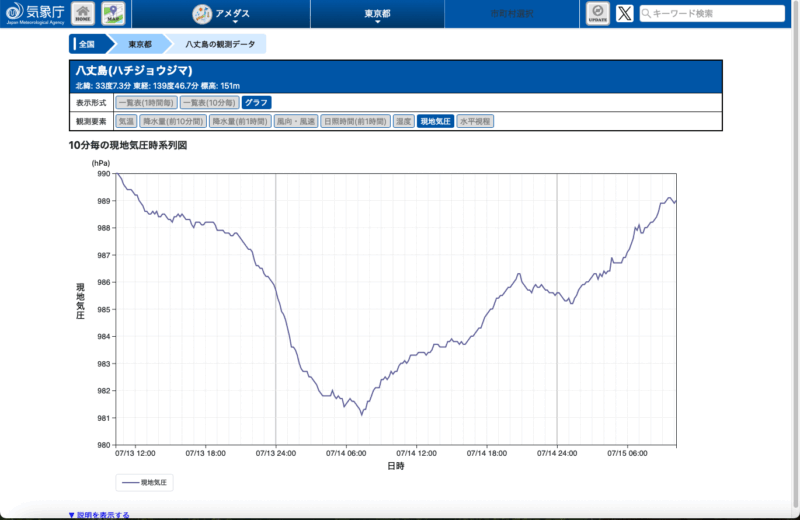This screenshot has height=520, width=800.
Task: Click the pressure line minimum near 981
Action: (362, 414)
